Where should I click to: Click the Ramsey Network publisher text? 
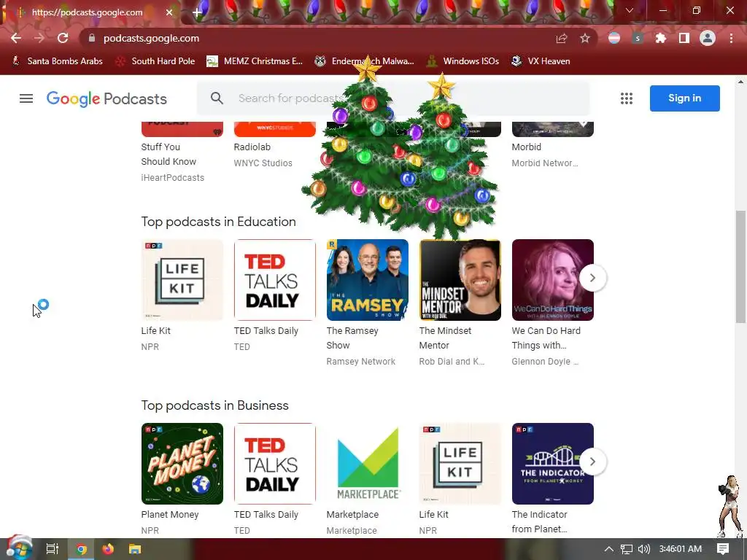tap(360, 362)
